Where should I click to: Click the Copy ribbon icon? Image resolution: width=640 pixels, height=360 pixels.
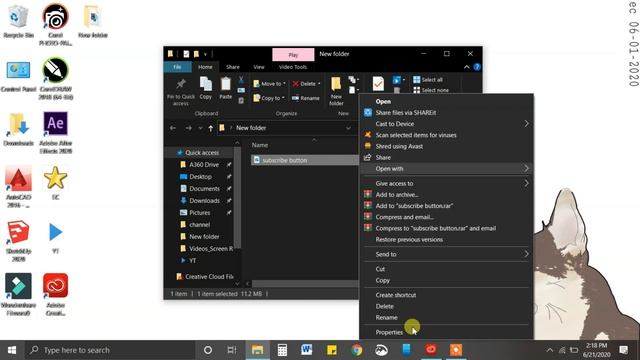(206, 88)
